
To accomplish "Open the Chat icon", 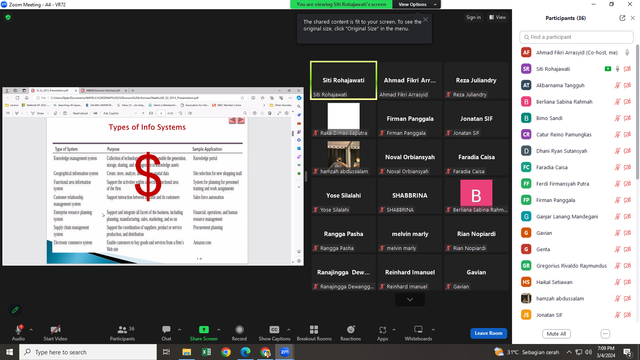I will [166, 329].
